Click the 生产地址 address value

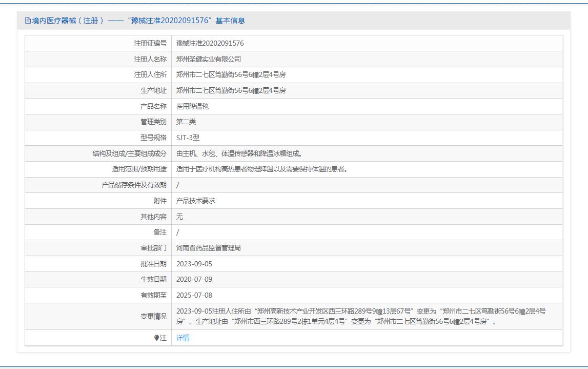[x=231, y=90]
